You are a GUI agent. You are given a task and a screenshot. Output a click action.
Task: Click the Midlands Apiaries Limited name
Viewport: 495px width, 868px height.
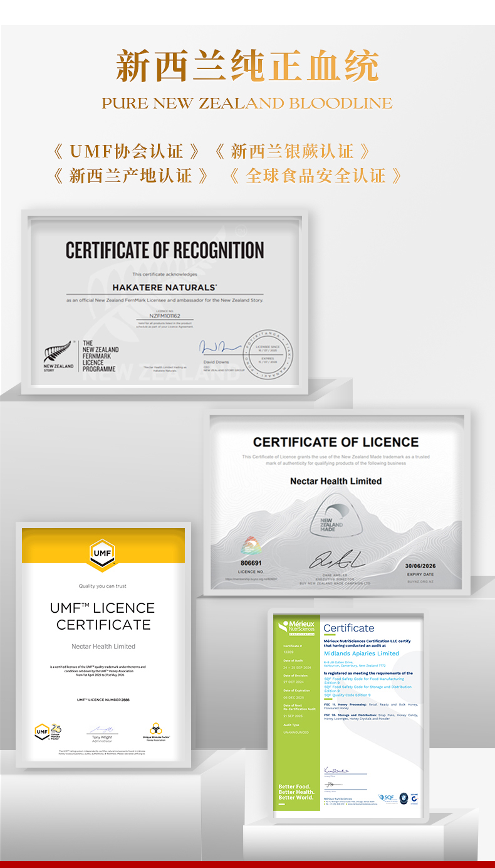[362, 654]
